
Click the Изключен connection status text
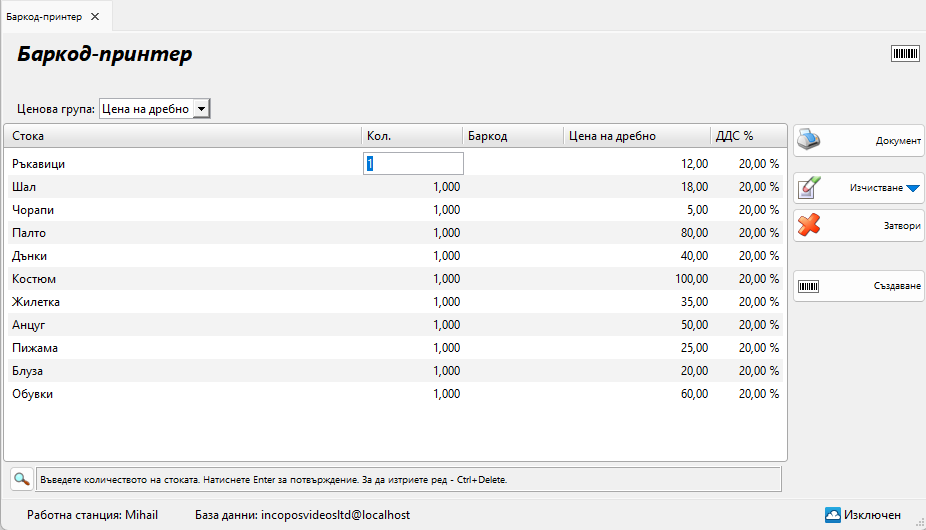coord(872,515)
